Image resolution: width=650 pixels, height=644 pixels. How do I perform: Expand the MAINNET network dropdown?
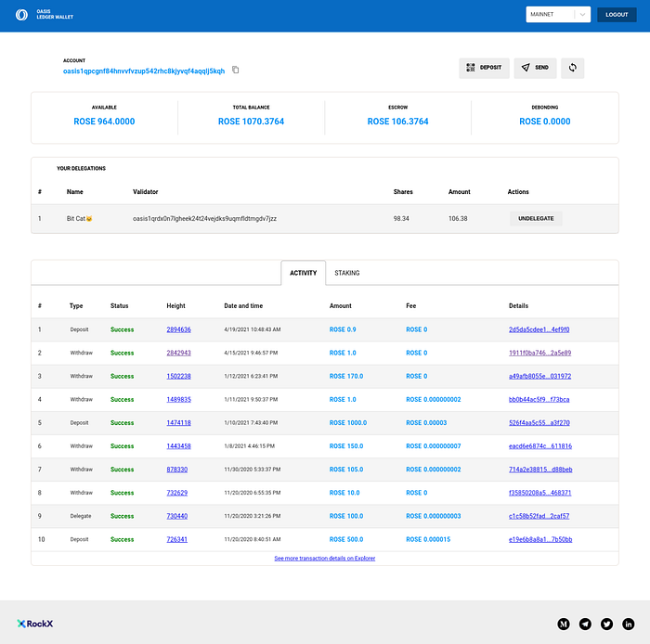pos(558,15)
